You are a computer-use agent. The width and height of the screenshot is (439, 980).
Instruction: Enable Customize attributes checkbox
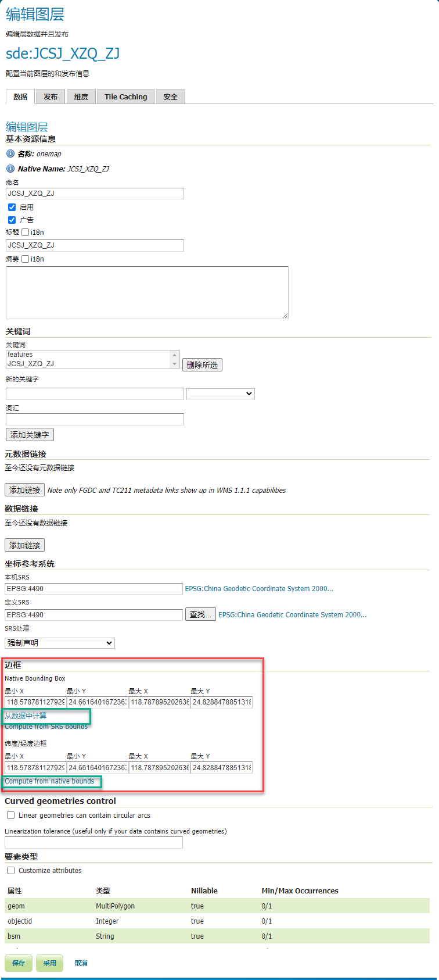(11, 871)
